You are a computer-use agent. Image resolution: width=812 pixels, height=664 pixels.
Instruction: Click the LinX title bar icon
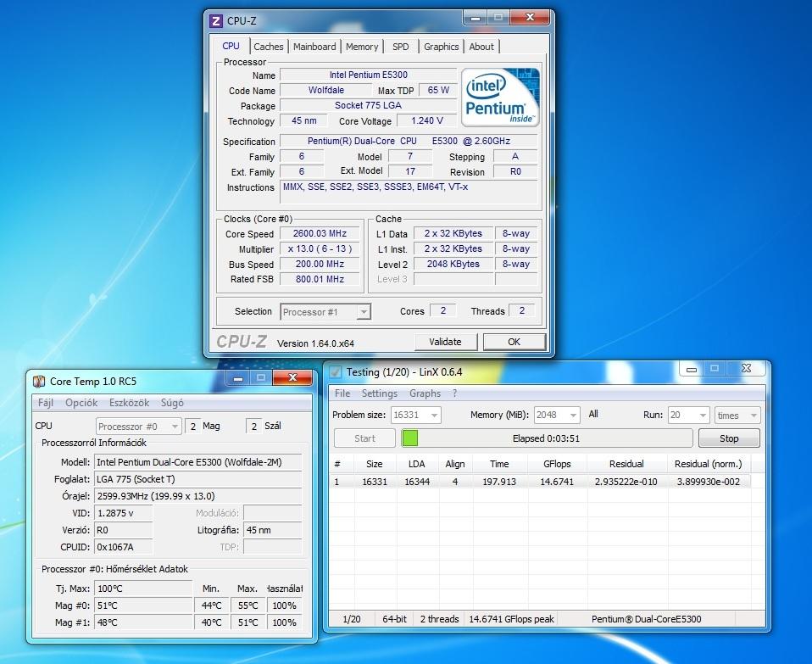click(336, 372)
